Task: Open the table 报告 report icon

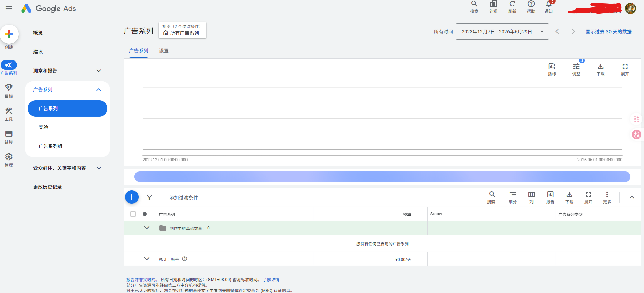Action: 550,197
